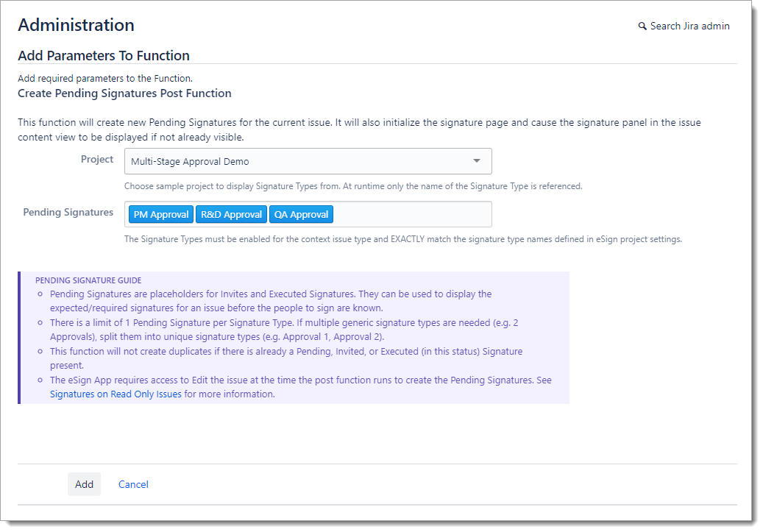Click the Administration page heading

coord(76,25)
